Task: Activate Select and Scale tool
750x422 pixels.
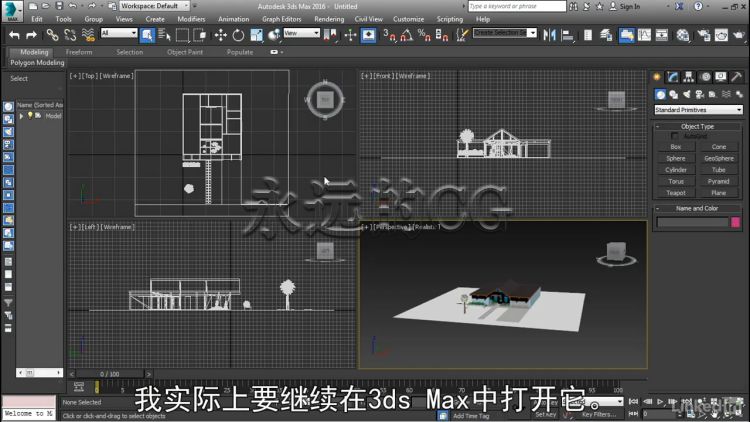Action: tap(256, 35)
